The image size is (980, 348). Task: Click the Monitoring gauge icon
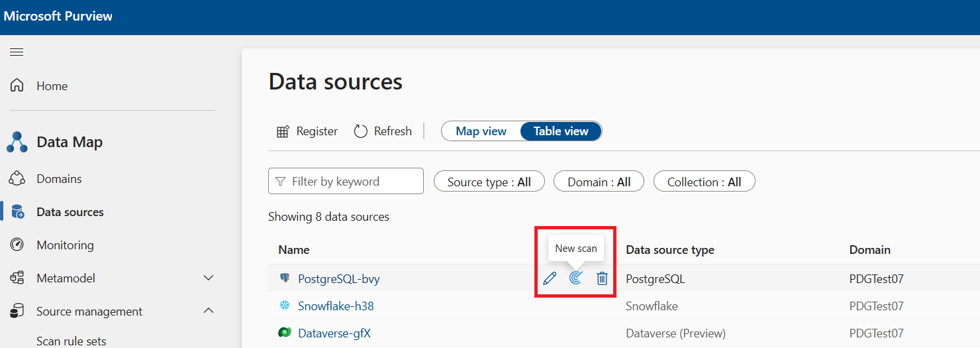click(17, 245)
